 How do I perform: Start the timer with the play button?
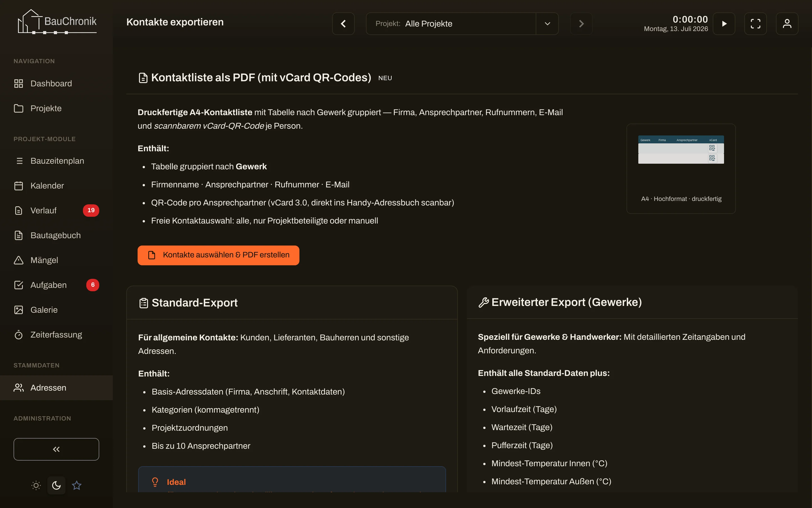pos(724,23)
